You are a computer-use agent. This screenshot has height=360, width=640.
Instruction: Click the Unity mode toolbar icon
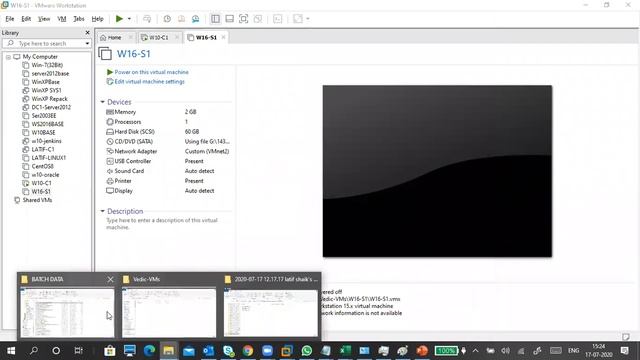tap(258, 19)
